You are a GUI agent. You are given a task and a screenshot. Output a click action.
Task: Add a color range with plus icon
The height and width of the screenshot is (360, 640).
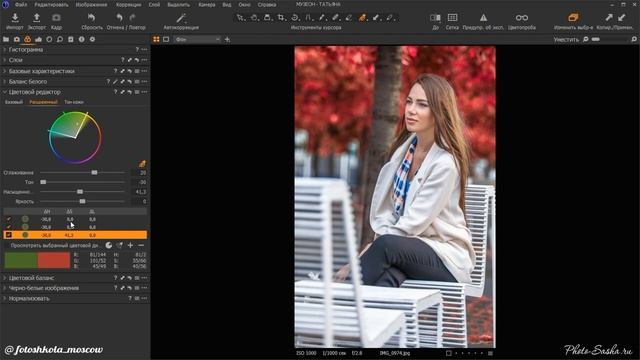coord(130,245)
